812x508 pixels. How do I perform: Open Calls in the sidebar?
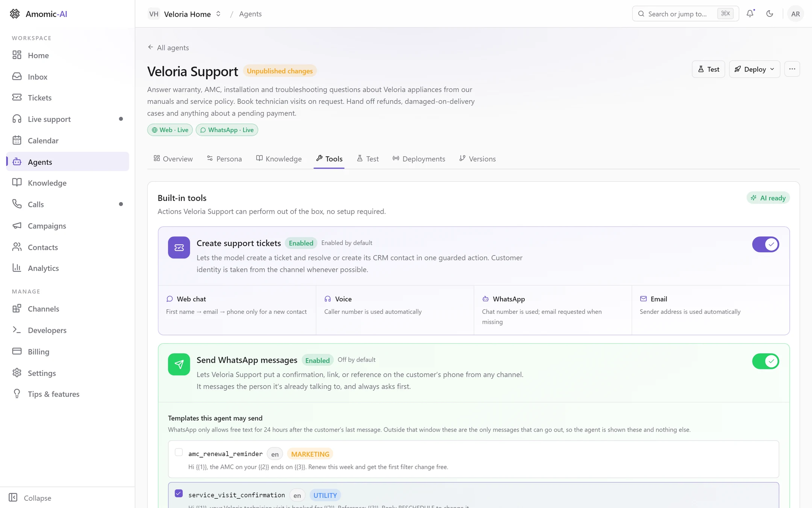[68, 204]
